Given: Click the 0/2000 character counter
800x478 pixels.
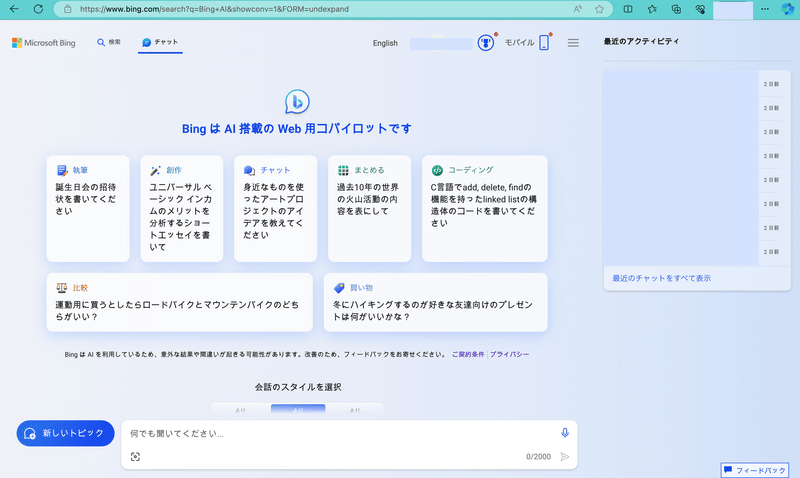Looking at the screenshot, I should click(538, 457).
